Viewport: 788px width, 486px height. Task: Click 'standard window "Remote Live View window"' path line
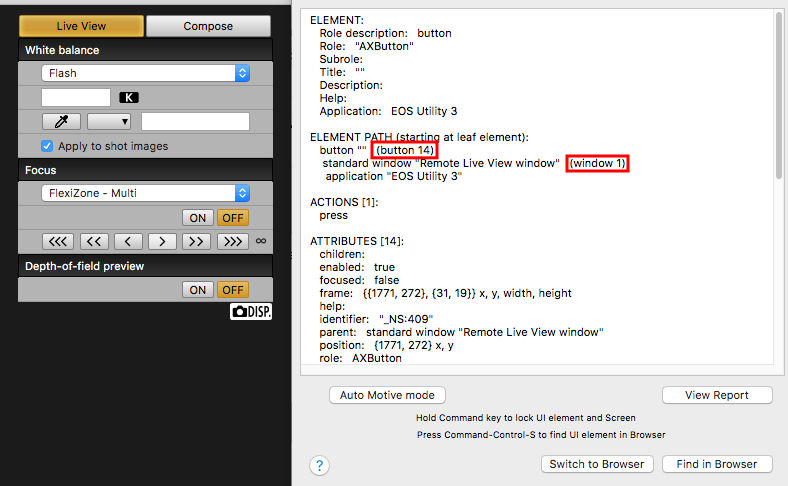pos(441,163)
